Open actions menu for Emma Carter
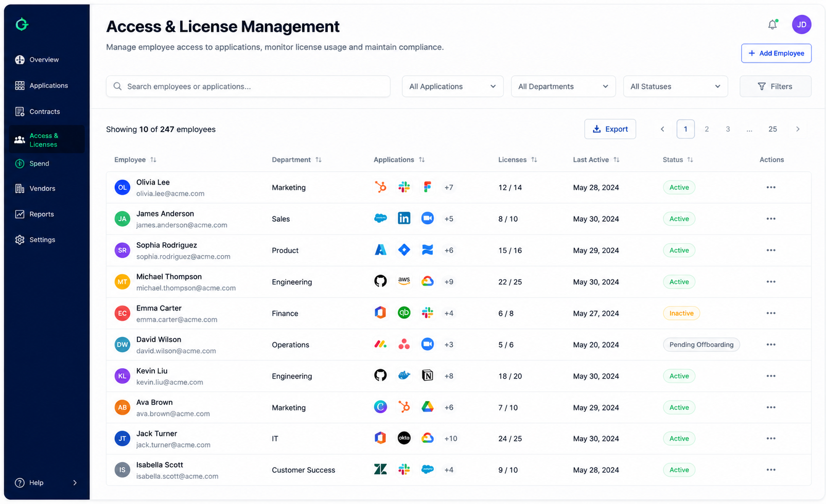Image resolution: width=826 pixels, height=504 pixels. 770,313
